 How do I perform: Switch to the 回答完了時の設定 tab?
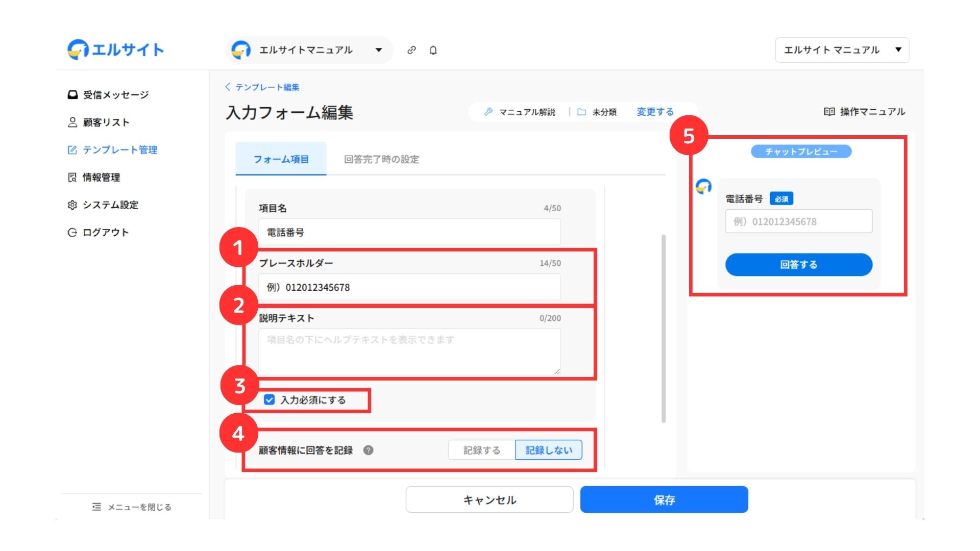click(x=381, y=159)
